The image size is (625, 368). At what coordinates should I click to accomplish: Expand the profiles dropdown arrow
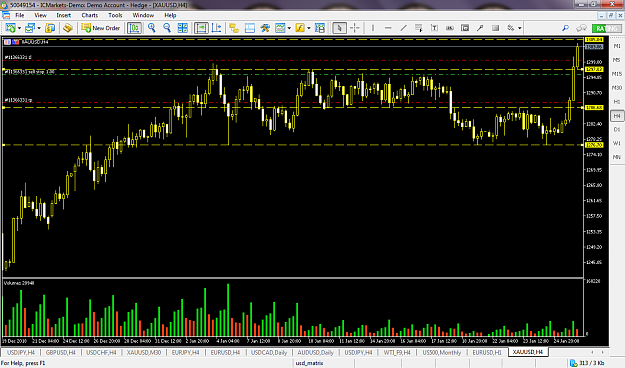(39, 28)
